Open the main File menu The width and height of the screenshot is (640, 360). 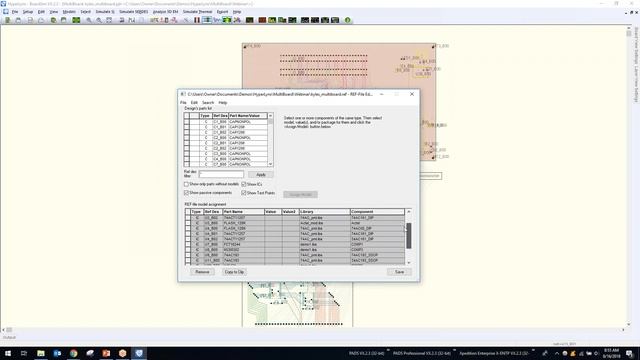point(15,12)
